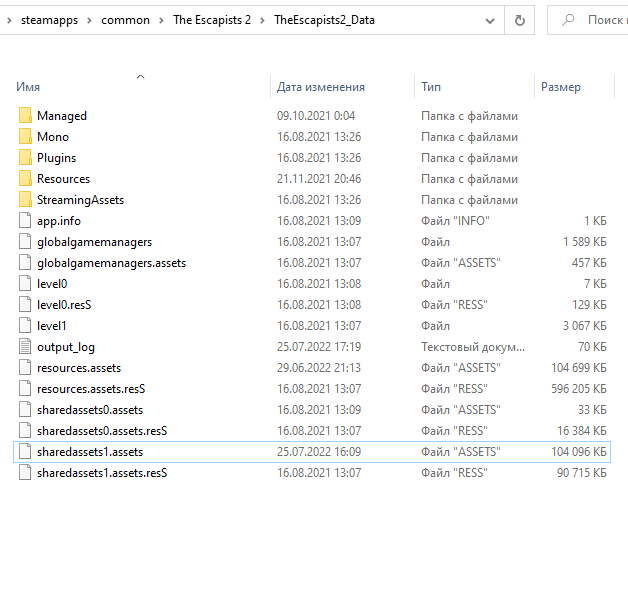This screenshot has width=628, height=610.
Task: Click the sharedassets0.assets file icon
Action: [25, 410]
